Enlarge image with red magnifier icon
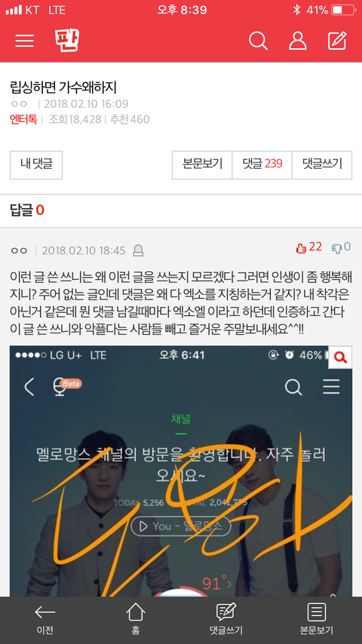 pos(340,357)
